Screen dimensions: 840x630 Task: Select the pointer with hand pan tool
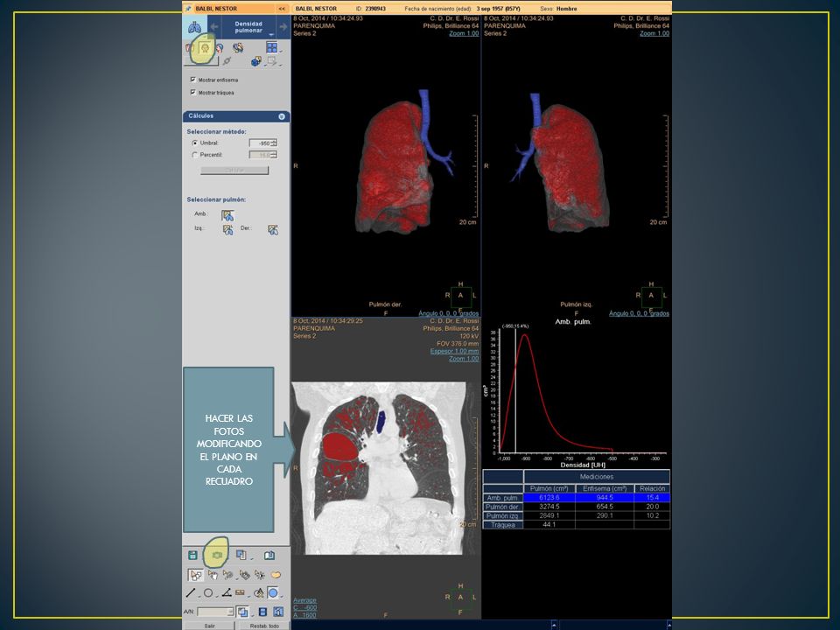pyautogui.click(x=213, y=576)
